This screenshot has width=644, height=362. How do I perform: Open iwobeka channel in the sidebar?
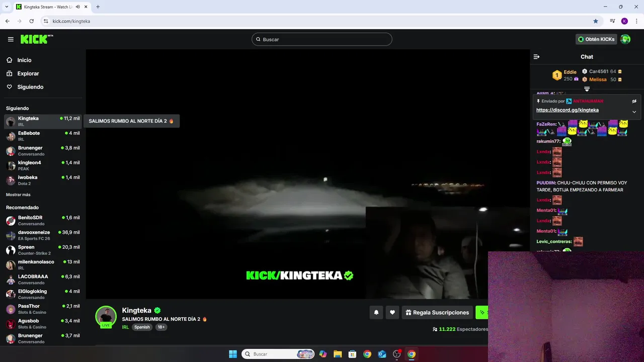point(43,180)
